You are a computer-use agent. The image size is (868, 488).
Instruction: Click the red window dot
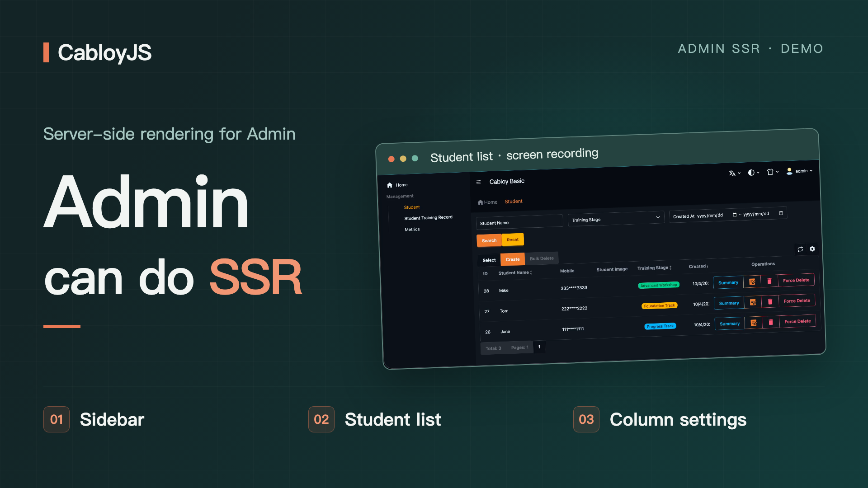pos(392,159)
